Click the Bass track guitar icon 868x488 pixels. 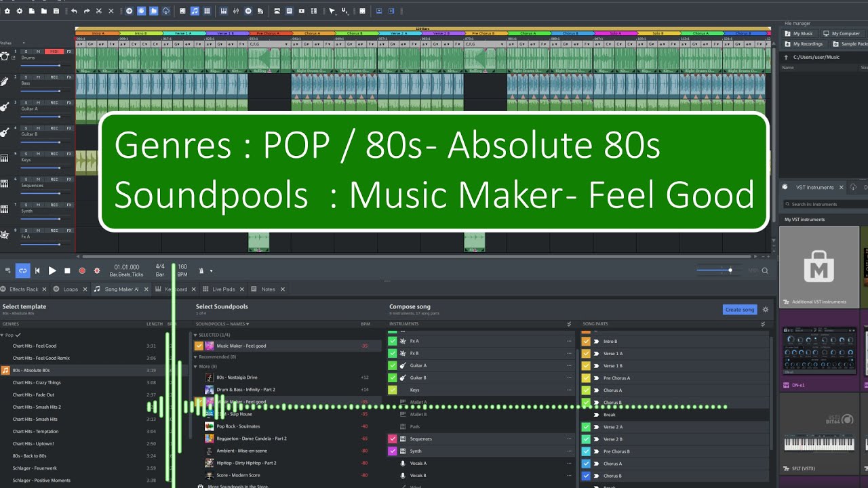point(5,81)
